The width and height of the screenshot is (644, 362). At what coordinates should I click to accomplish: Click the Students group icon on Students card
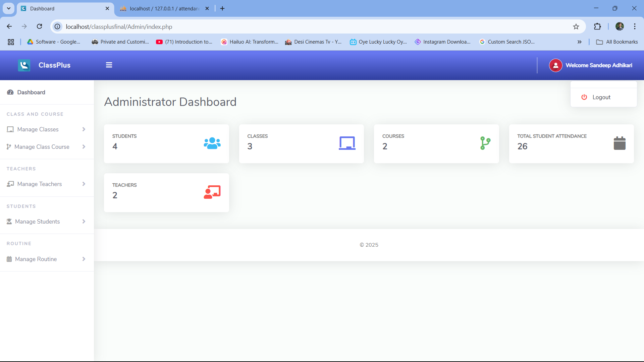click(x=212, y=143)
